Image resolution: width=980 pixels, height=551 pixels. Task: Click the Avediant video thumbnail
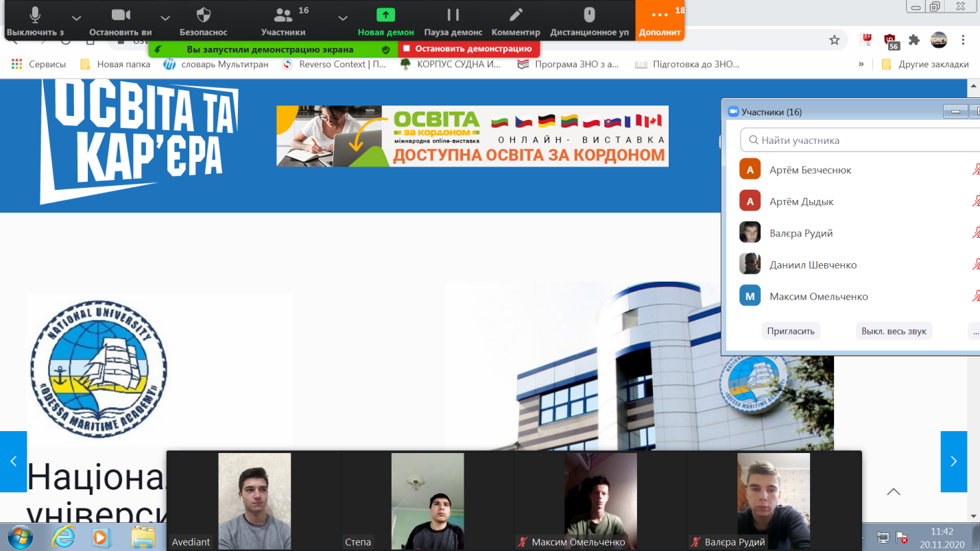click(x=254, y=501)
